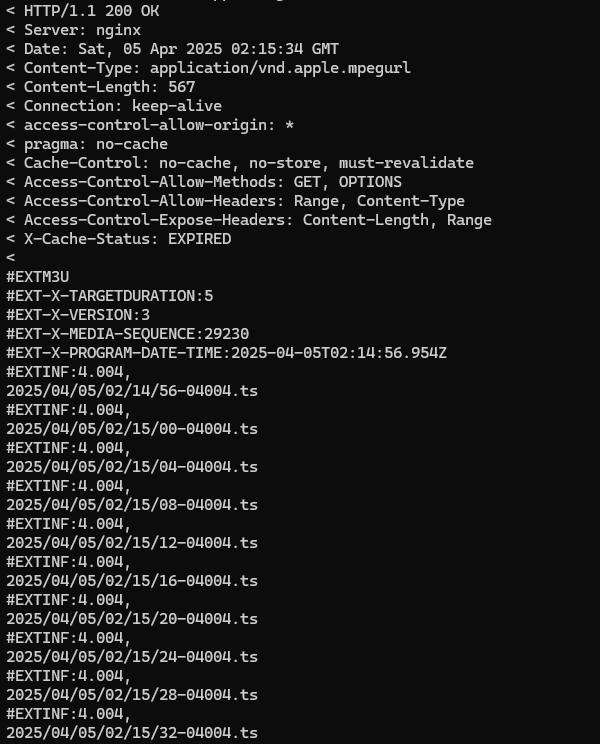Click the #EXT-X-PROGRAM-DATE-TIME line

click(226, 353)
